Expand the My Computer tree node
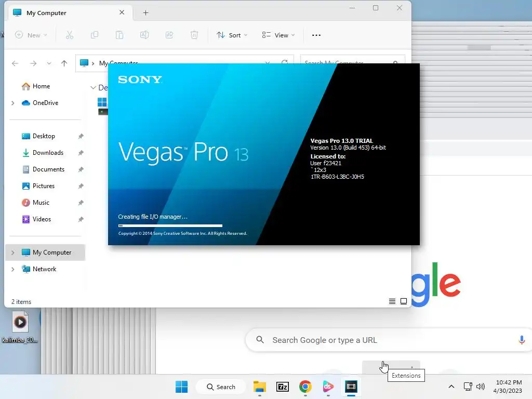 pyautogui.click(x=13, y=252)
